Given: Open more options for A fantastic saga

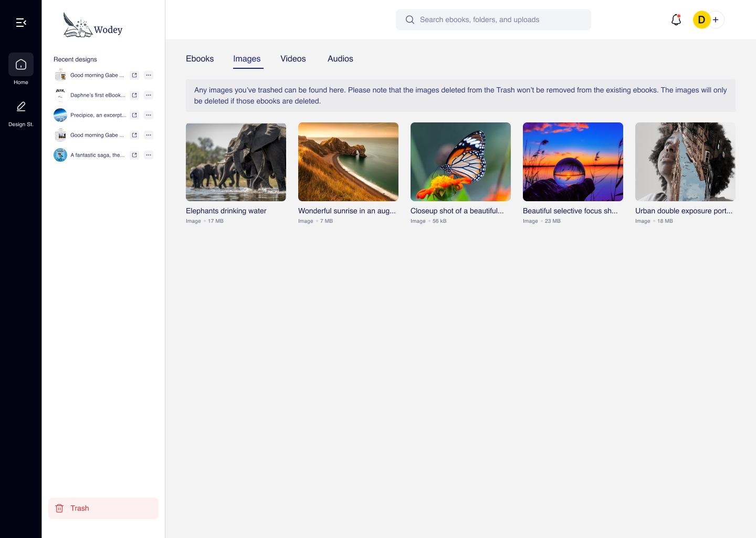Looking at the screenshot, I should click(149, 155).
